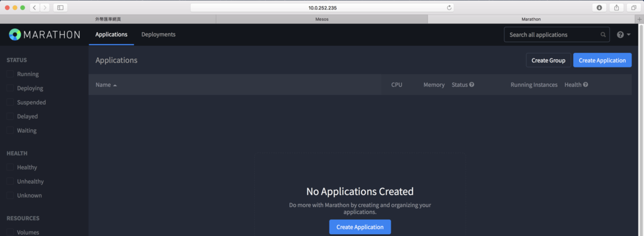Toggle the Suspended status filter

[10, 103]
